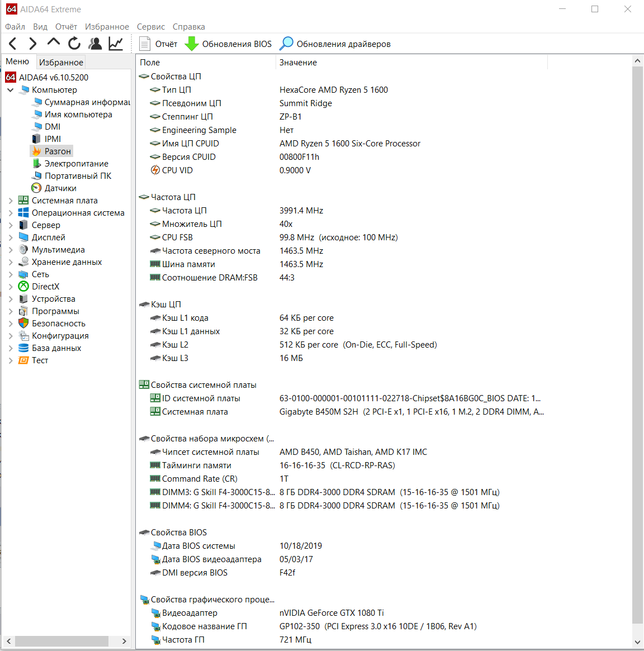
Task: Switch to the Меню tab
Action: [17, 61]
